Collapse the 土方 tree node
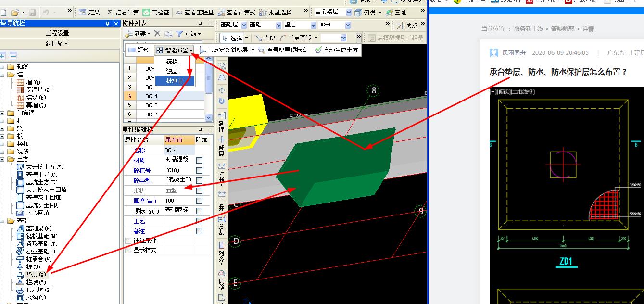This screenshot has height=304, width=644. tap(2, 159)
